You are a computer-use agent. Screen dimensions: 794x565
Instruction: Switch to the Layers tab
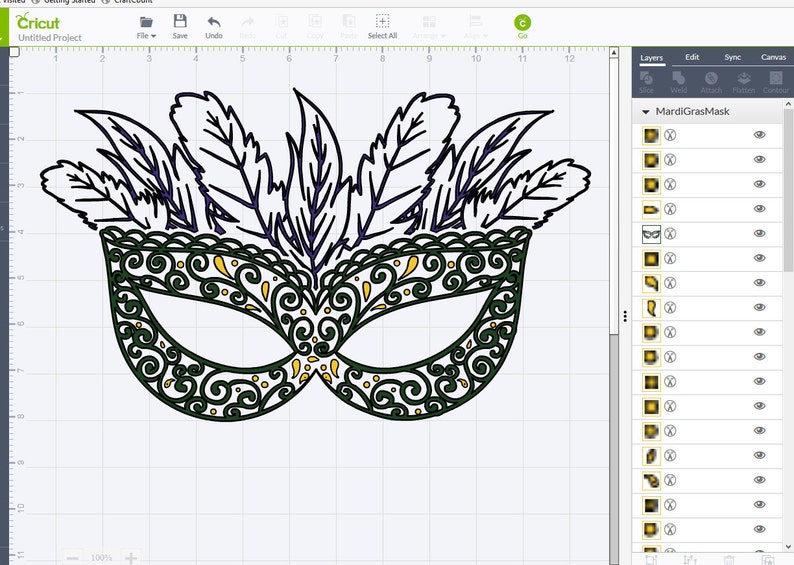[651, 58]
